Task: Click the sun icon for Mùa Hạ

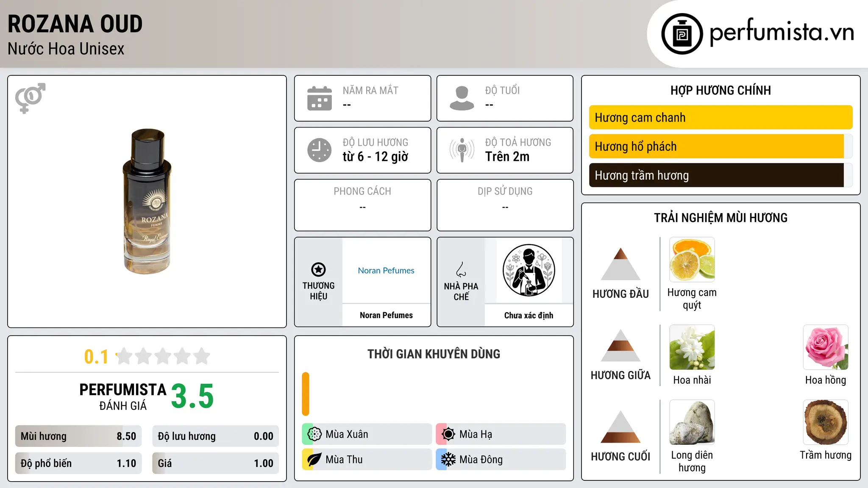Action: point(448,434)
